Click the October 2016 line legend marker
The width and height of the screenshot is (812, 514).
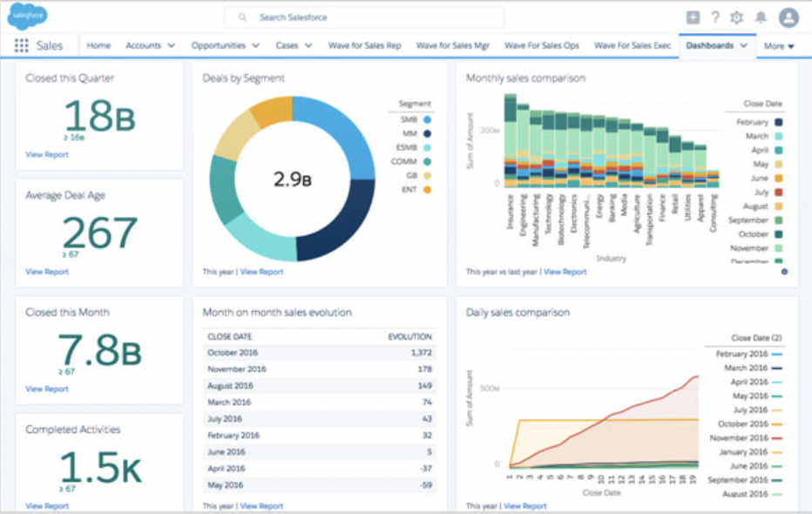click(777, 424)
